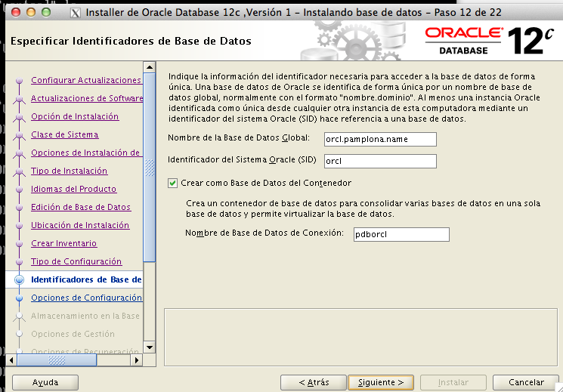Click step list scroll left arrow
The width and height of the screenshot is (563, 392).
tap(11, 360)
